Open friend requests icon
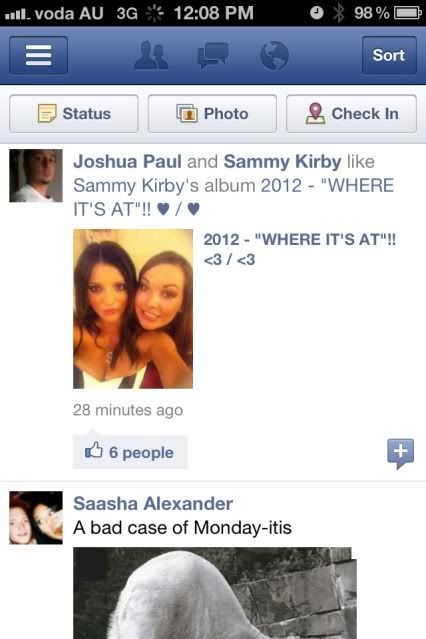The width and height of the screenshot is (426, 639). coord(151,55)
